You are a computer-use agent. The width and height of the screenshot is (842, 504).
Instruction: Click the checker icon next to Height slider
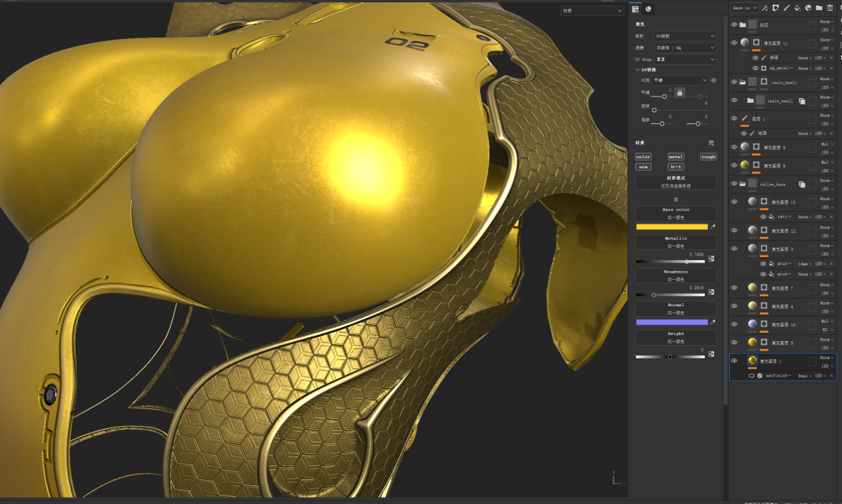coord(711,354)
